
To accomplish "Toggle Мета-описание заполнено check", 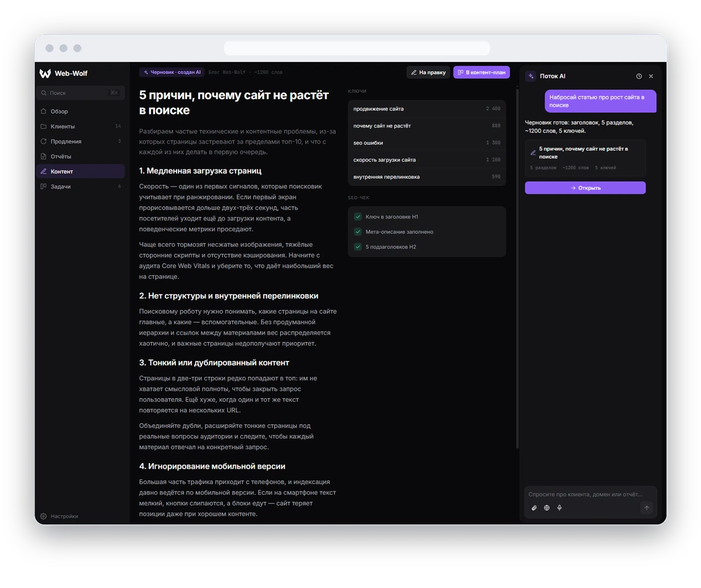I will point(357,231).
